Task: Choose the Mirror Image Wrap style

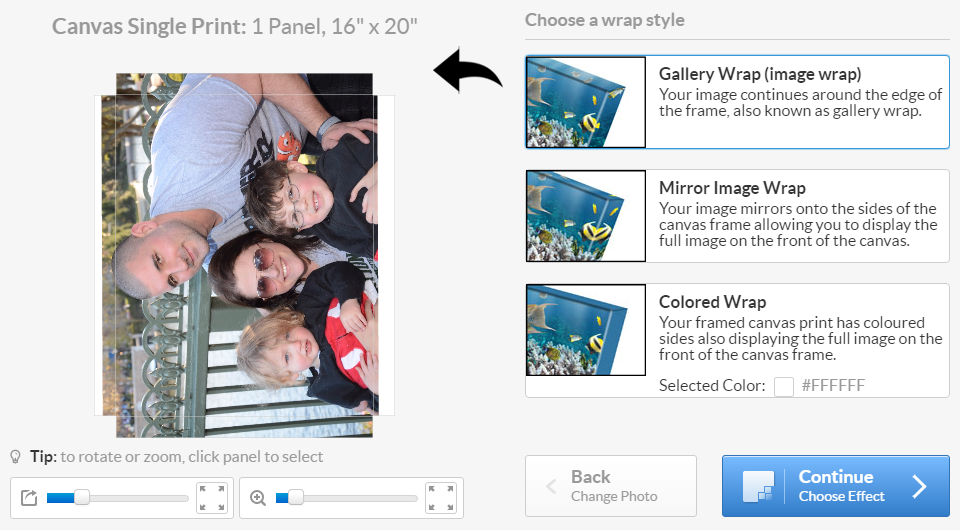Action: (x=737, y=216)
